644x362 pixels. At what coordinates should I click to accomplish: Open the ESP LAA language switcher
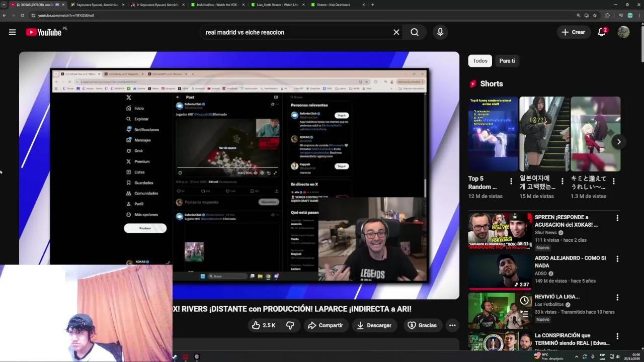coord(602,356)
